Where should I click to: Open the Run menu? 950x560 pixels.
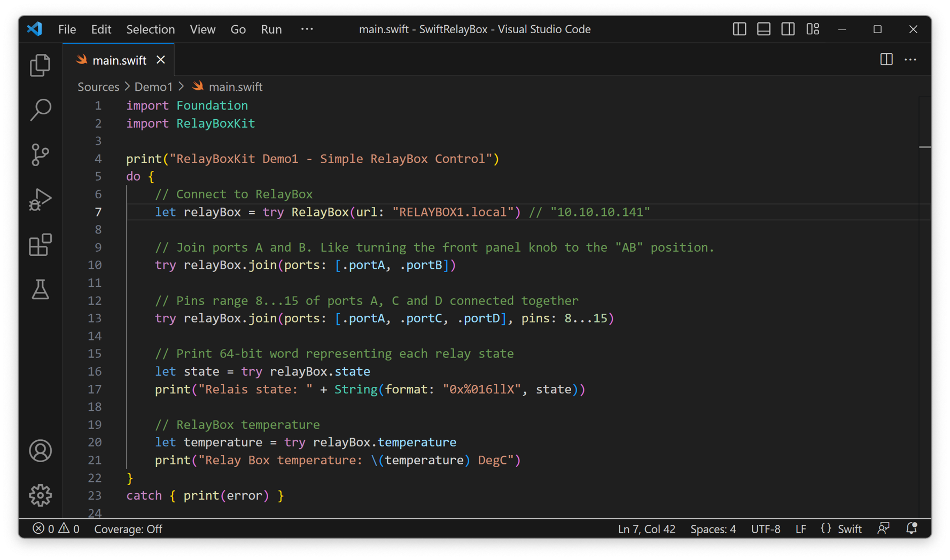click(271, 29)
